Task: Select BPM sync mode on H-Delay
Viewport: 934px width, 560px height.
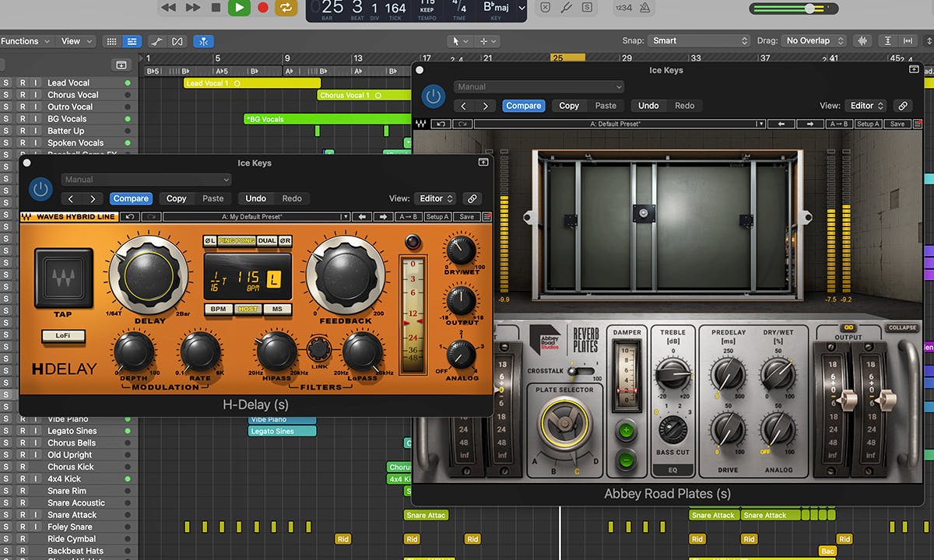Action: point(219,309)
